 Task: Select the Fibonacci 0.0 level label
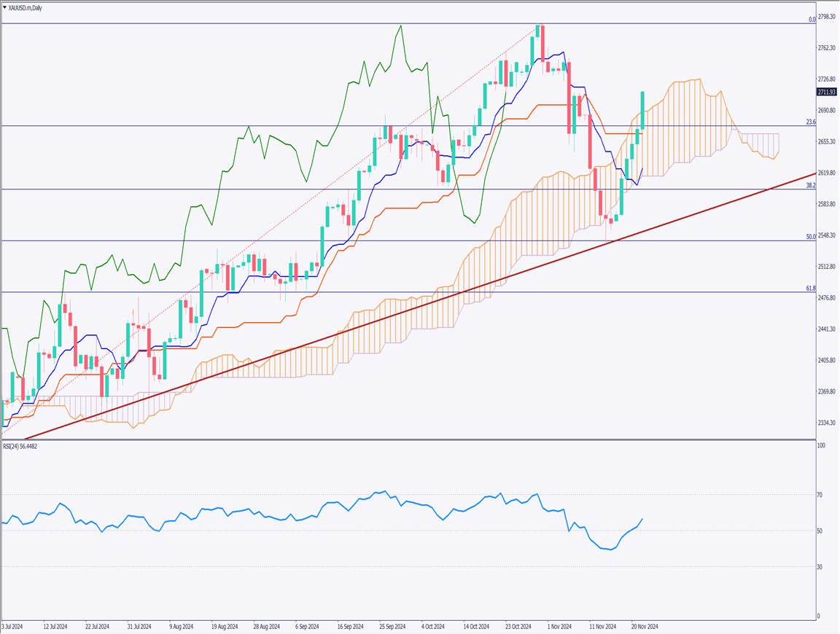(x=812, y=20)
